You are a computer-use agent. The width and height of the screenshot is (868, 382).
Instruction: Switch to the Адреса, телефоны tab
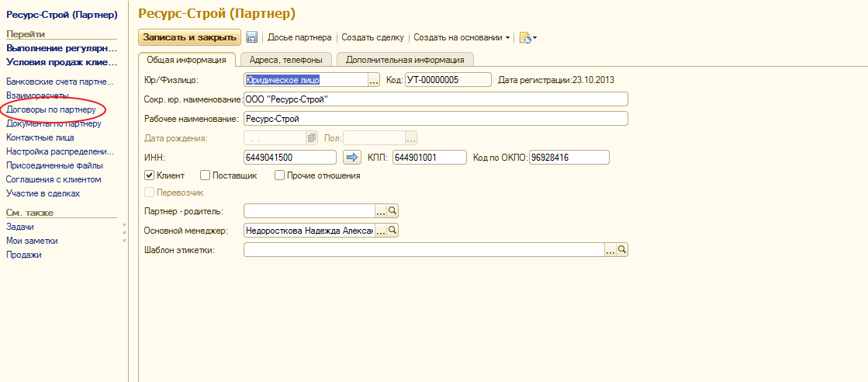click(285, 60)
